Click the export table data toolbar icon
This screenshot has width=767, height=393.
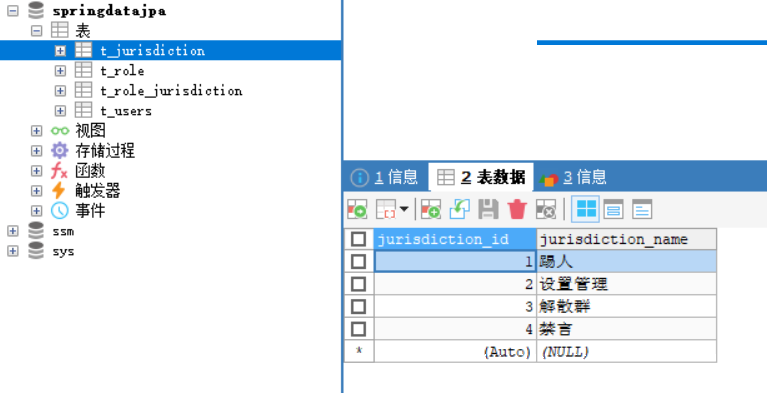[357, 209]
